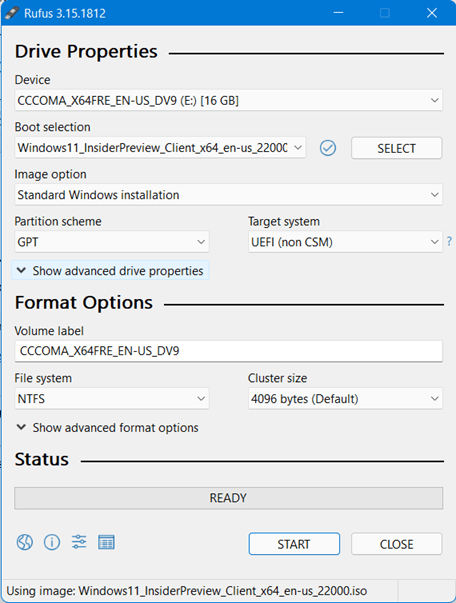The width and height of the screenshot is (456, 603).
Task: Click the CLOSE button
Action: point(396,544)
